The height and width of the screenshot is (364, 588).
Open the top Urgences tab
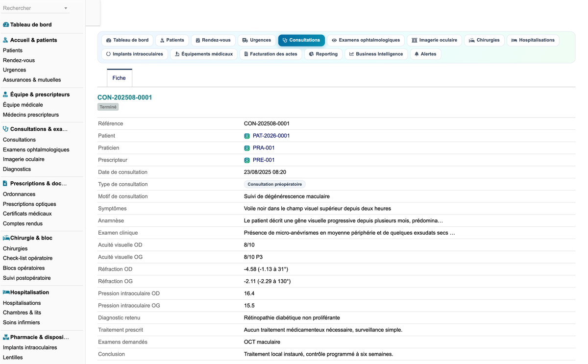click(x=256, y=40)
